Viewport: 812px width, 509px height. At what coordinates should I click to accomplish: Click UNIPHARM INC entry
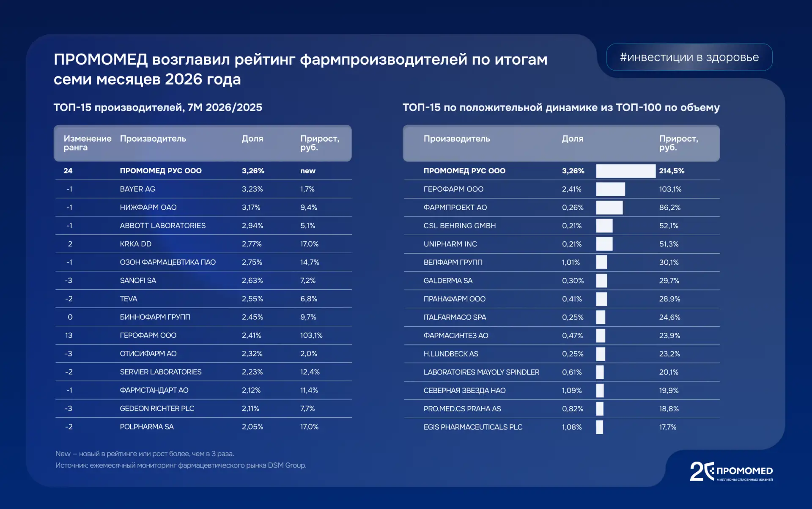point(450,244)
